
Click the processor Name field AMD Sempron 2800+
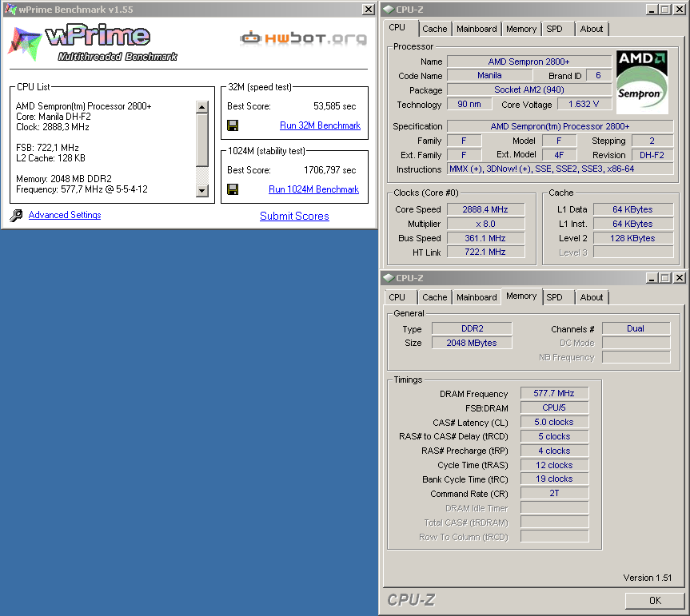point(529,62)
